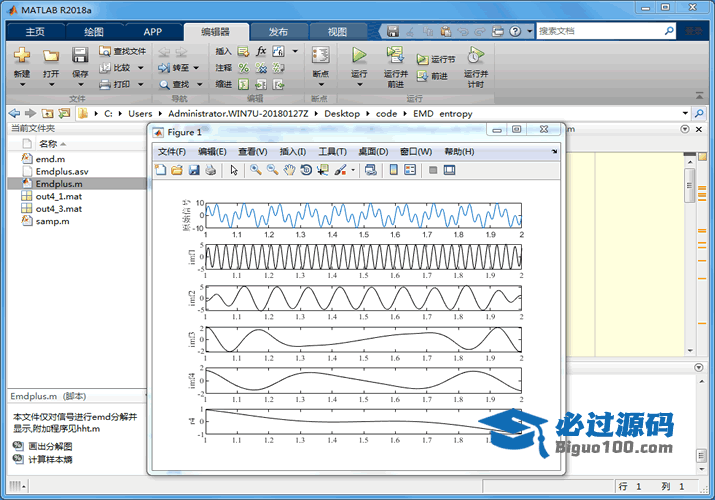
Task: Open Figure 1 Edit (编辑) menu
Action: pos(212,152)
